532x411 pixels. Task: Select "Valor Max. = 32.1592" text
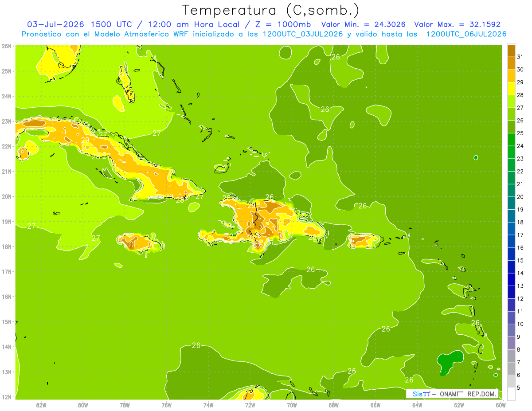(x=457, y=24)
